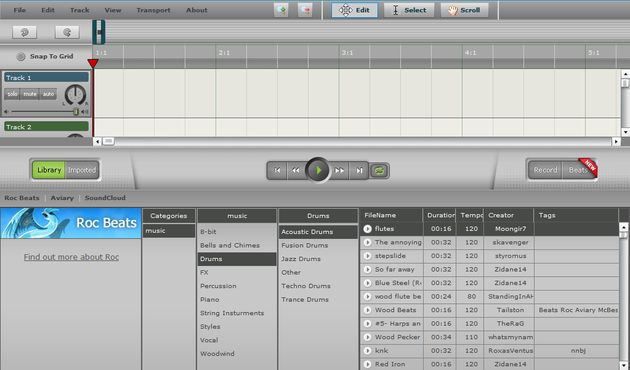Preview the Red Iron file

(367, 364)
